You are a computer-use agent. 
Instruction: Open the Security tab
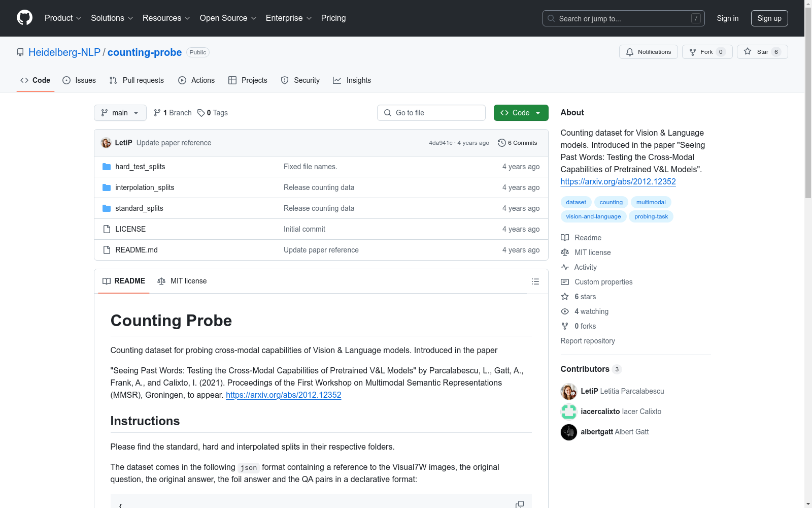tap(300, 80)
